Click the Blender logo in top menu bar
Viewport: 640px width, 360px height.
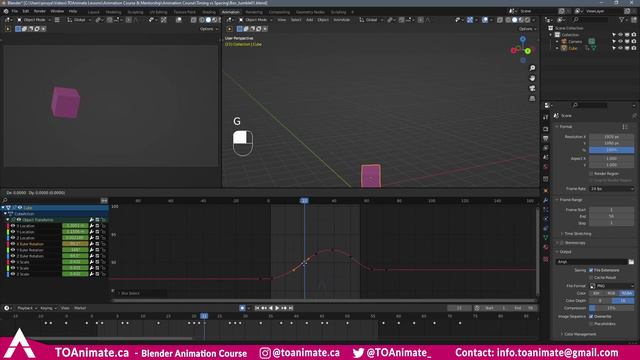[x=6, y=11]
